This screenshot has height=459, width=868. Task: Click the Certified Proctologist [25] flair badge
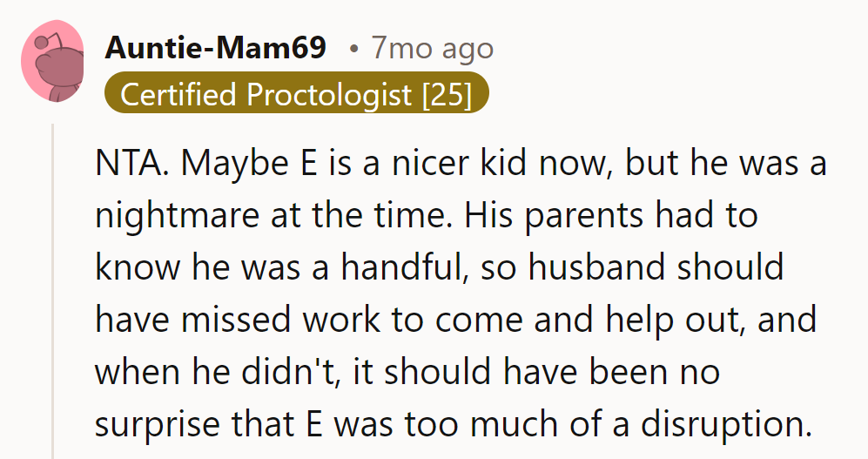coord(296,94)
